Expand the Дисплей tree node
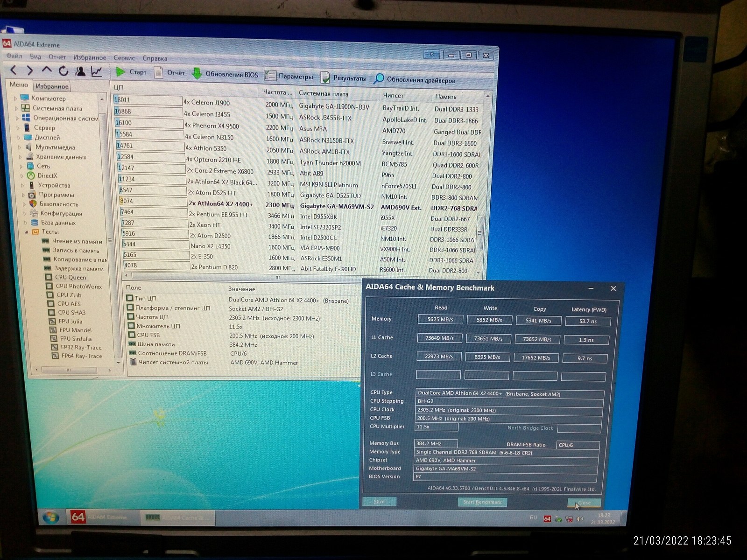The height and width of the screenshot is (560, 747). point(19,138)
